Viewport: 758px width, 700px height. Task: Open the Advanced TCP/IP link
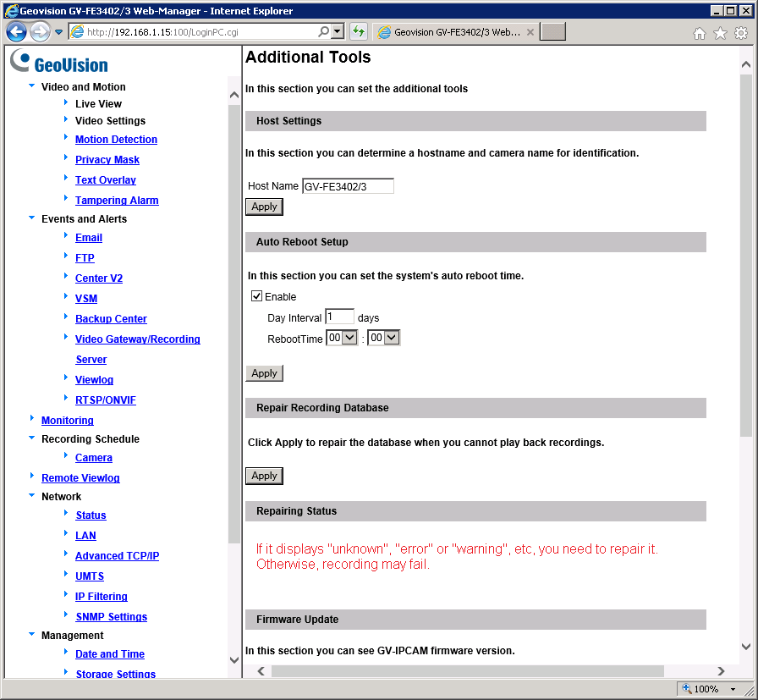pyautogui.click(x=117, y=556)
